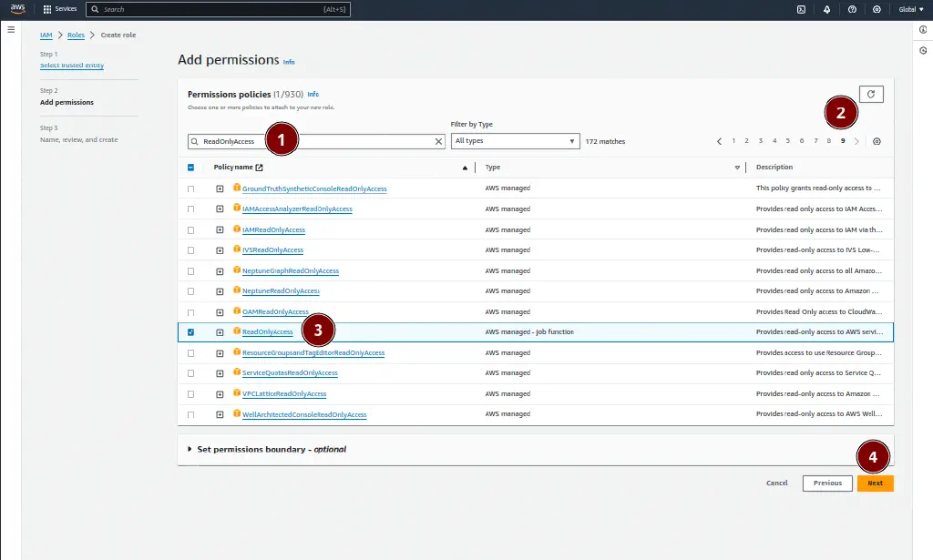The width and height of the screenshot is (933, 560).
Task: Click the search magnifier in the policy filter
Action: 195,141
